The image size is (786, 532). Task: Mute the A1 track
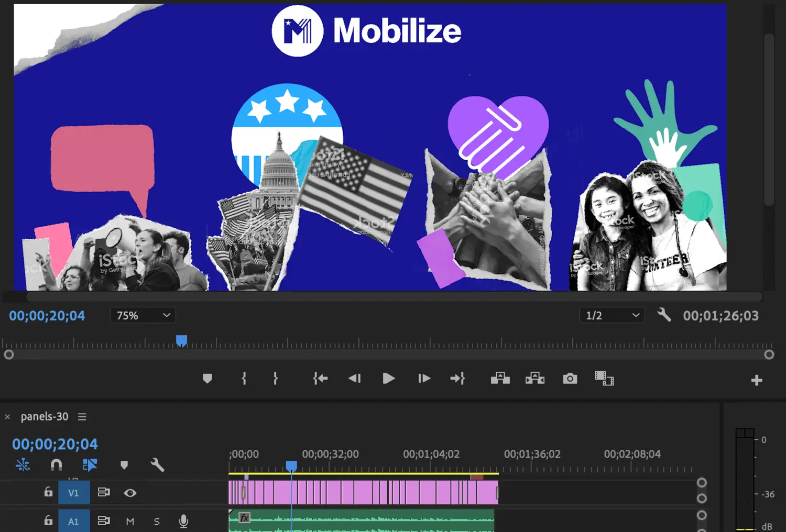tap(130, 521)
